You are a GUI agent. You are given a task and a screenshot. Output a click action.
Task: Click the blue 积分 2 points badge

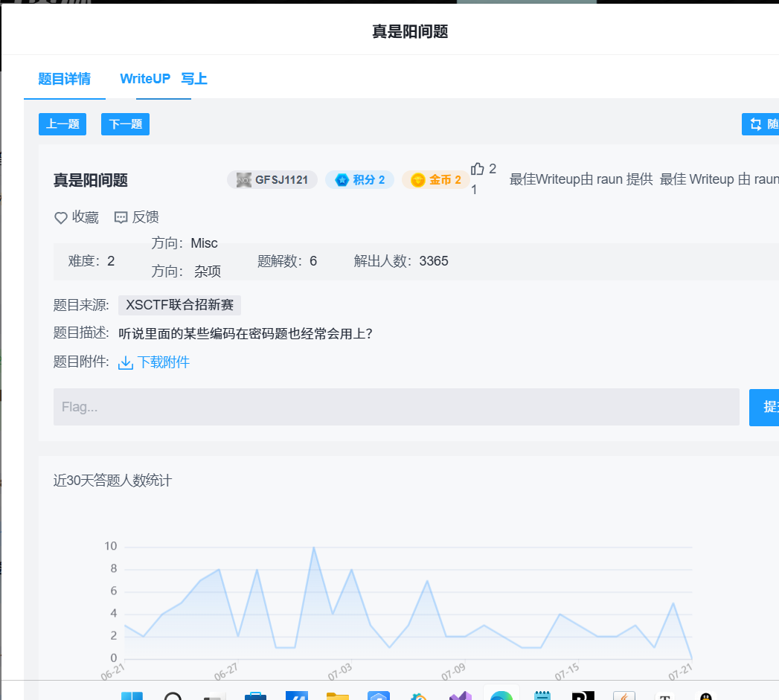coord(359,179)
